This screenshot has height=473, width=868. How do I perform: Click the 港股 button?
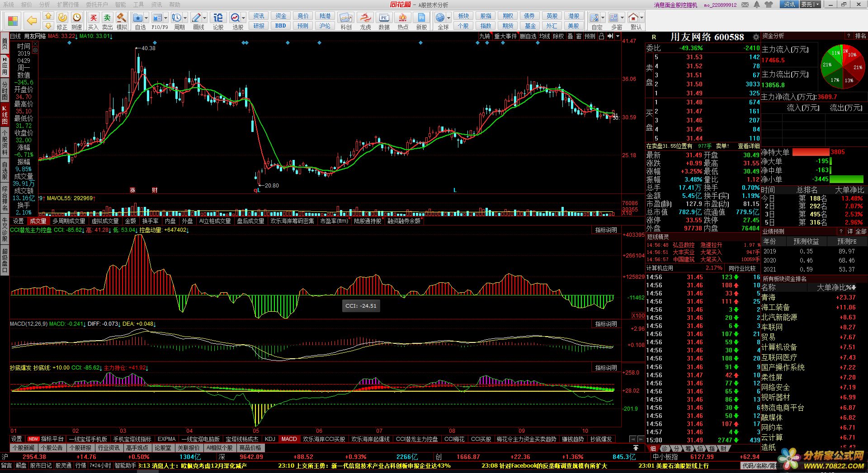coord(574,16)
